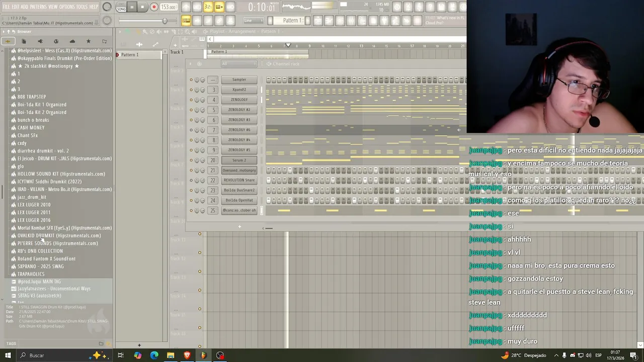Click the tempo field showing 153.000
This screenshot has width=644, height=362.
[x=169, y=7]
